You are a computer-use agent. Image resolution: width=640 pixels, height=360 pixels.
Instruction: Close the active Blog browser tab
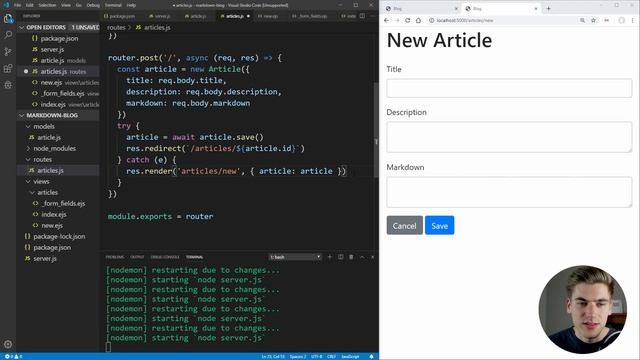pos(536,9)
